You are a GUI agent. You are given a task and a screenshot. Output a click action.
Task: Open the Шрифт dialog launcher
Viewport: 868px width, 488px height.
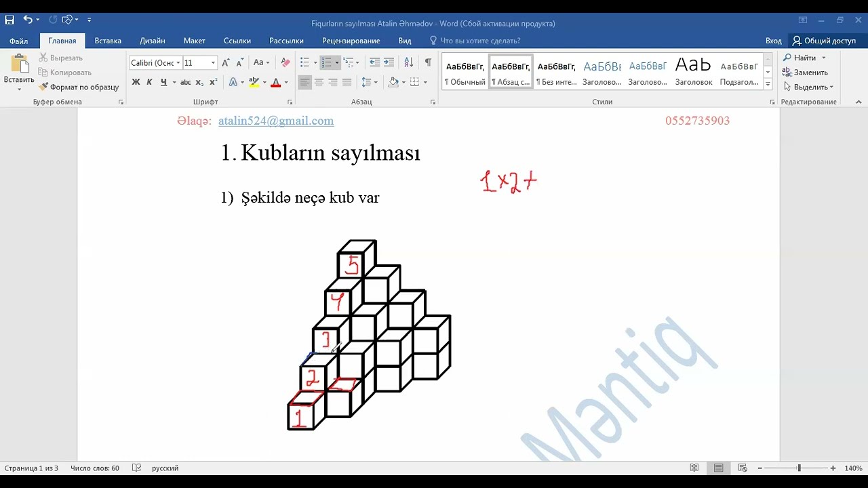[290, 102]
